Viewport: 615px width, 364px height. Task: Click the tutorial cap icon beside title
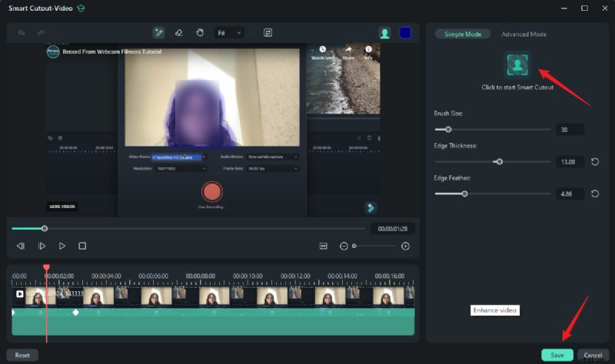click(x=81, y=8)
